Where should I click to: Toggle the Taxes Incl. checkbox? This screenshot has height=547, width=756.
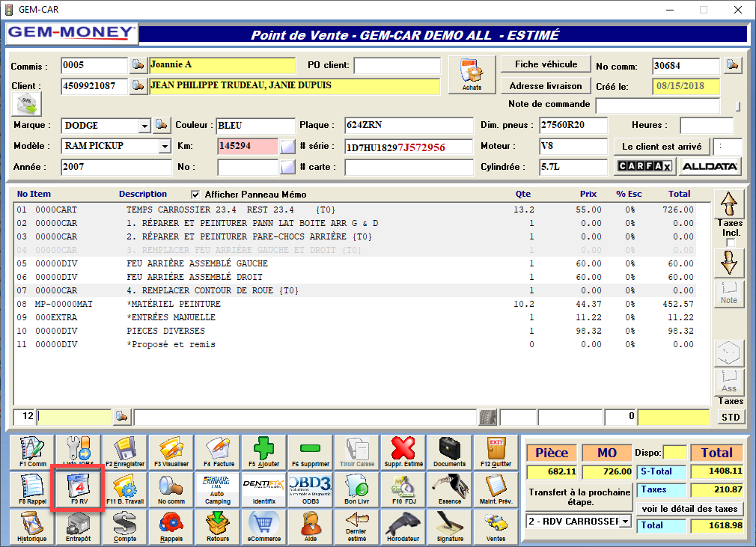(731, 242)
